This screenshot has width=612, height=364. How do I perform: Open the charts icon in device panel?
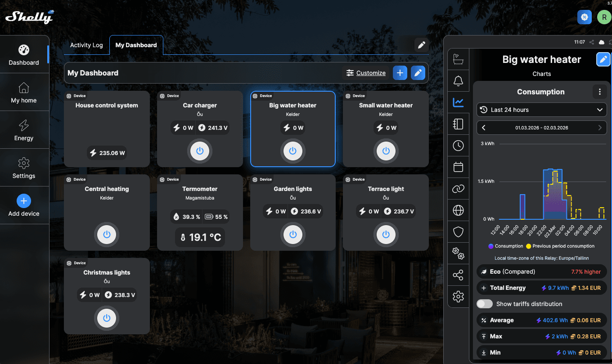coord(458,102)
